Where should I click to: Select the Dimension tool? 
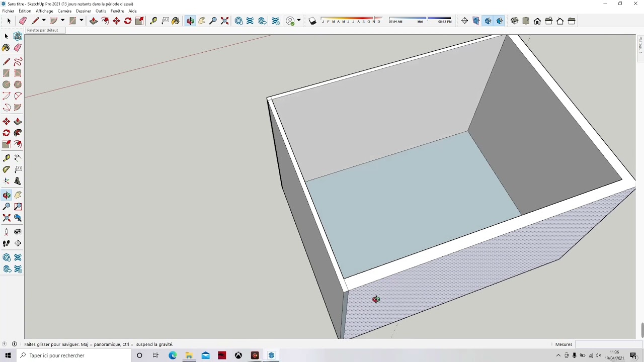[18, 158]
